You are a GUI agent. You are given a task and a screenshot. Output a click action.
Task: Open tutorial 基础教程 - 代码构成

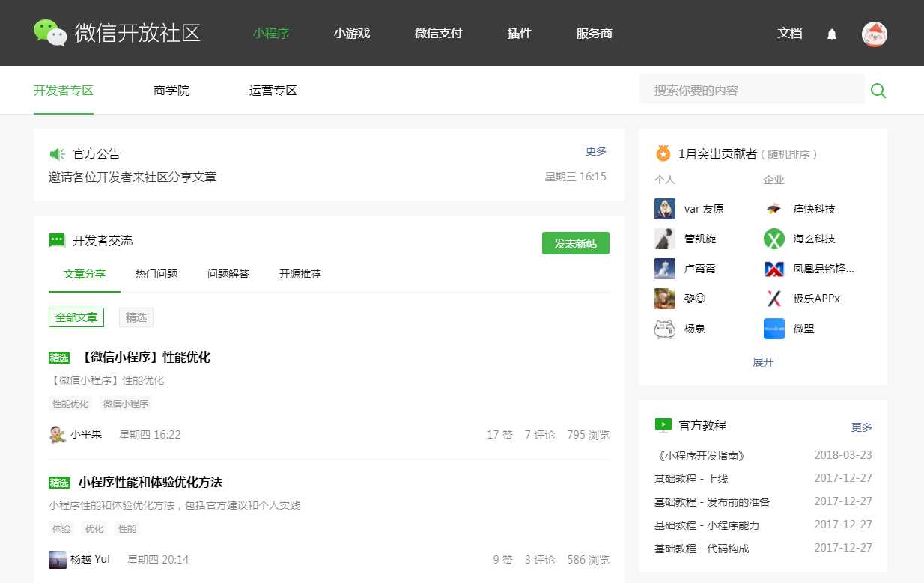[702, 549]
